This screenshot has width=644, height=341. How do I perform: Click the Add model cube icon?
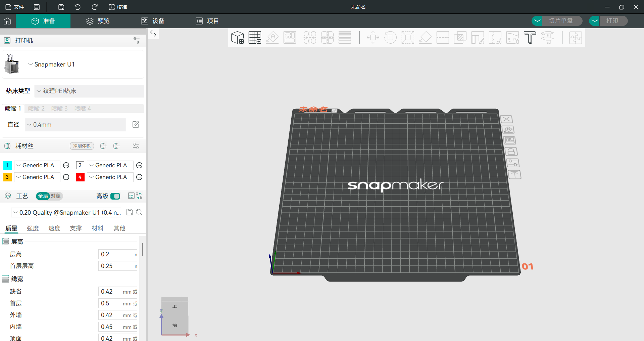237,38
